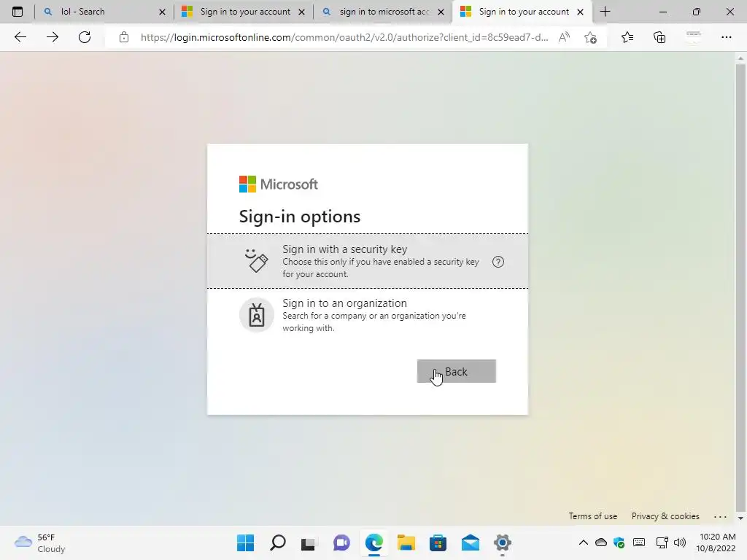The height and width of the screenshot is (560, 747).
Task: Choose 'Sign in to an organization'
Action: click(x=368, y=315)
